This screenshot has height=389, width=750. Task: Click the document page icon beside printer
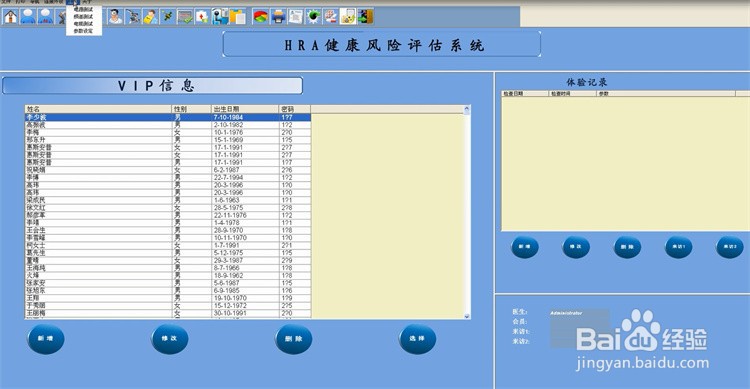click(x=296, y=17)
